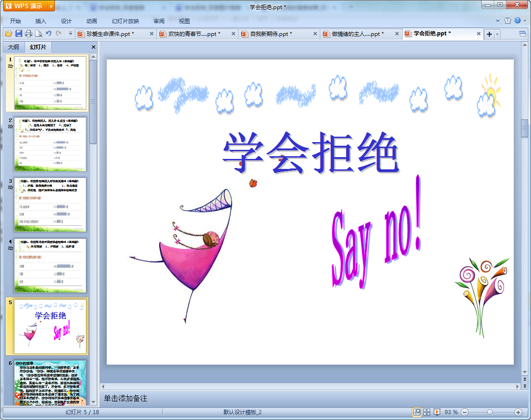Switch to Slide Sorter view icon

(427, 412)
